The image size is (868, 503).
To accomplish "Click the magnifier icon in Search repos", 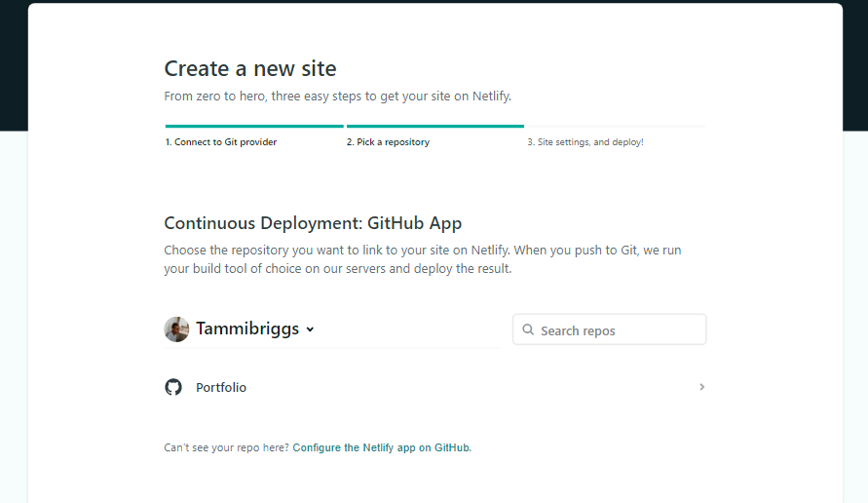I will [x=528, y=329].
